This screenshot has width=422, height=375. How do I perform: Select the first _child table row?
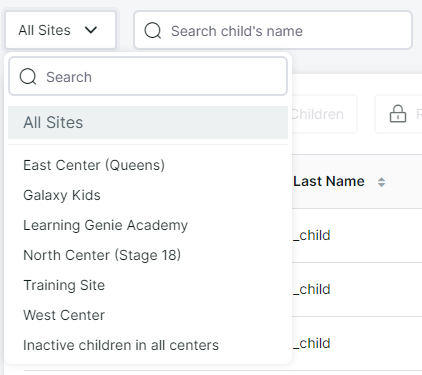(x=357, y=235)
